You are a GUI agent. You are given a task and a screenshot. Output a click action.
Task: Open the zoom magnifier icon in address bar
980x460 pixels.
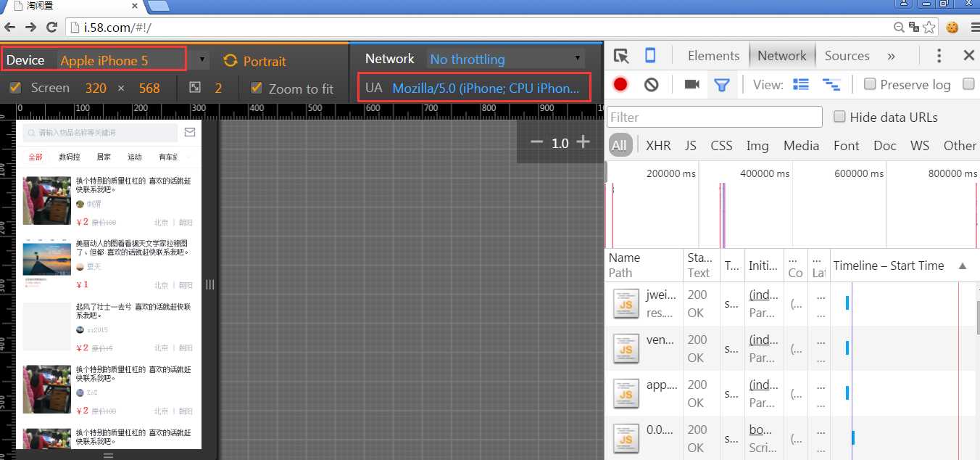[900, 28]
